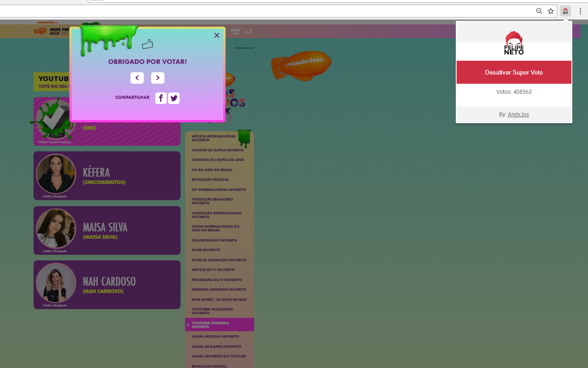This screenshot has height=368, width=588.
Task: Share the vote on Twitter
Action: [174, 98]
